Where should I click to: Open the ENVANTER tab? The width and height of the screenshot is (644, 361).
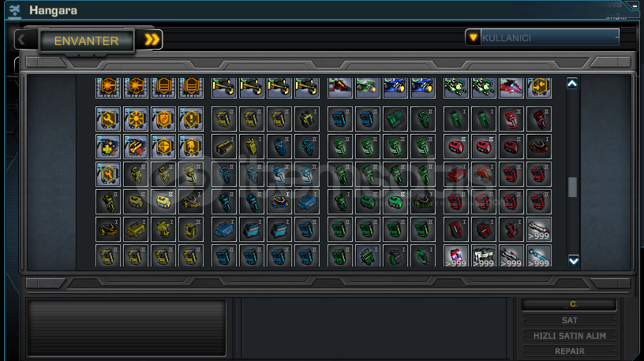[86, 41]
